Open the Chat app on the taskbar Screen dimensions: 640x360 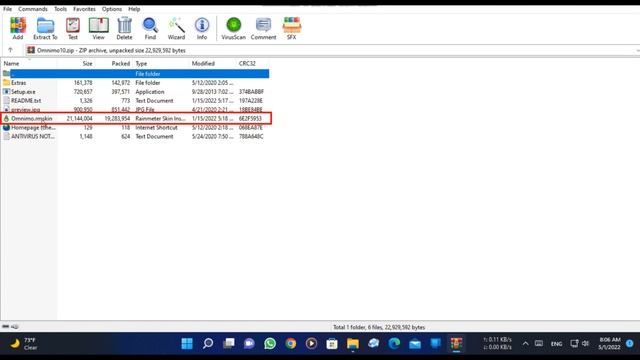[x=249, y=344]
